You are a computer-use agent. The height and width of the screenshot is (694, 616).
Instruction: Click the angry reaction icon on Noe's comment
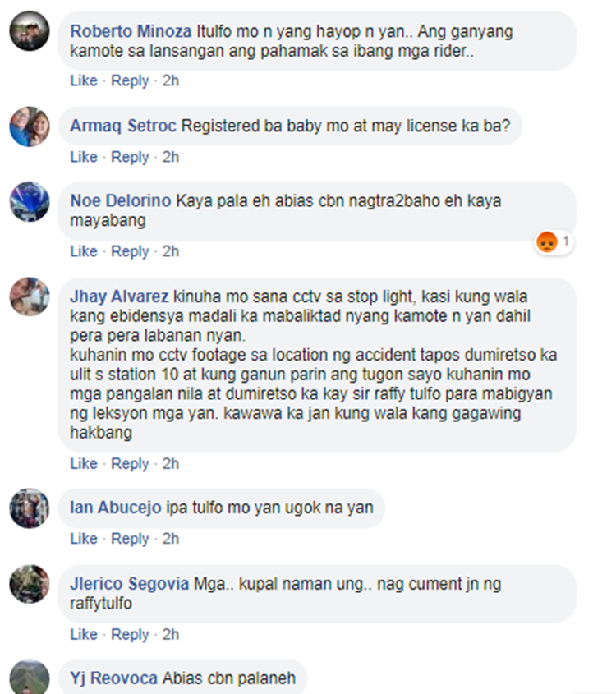point(546,242)
